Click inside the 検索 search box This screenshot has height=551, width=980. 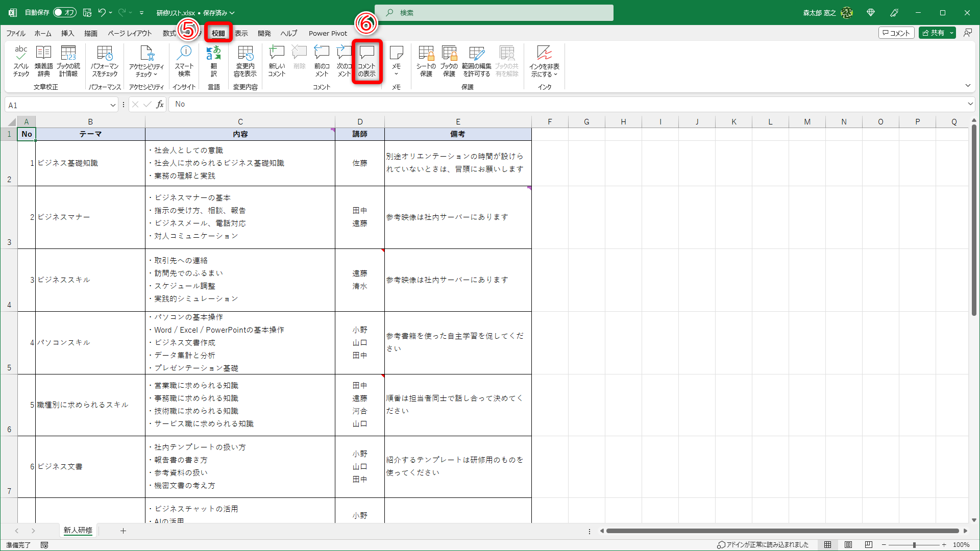(494, 13)
